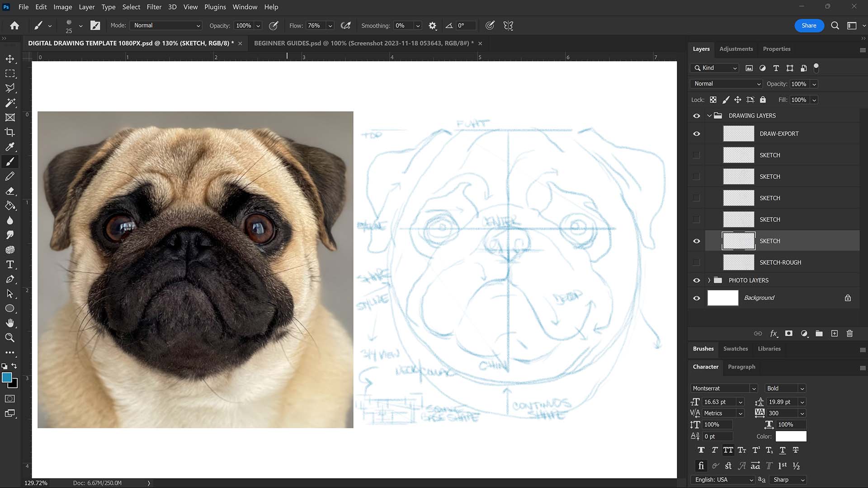Image resolution: width=868 pixels, height=488 pixels.
Task: Open layer effects fx icon
Action: pyautogui.click(x=774, y=333)
